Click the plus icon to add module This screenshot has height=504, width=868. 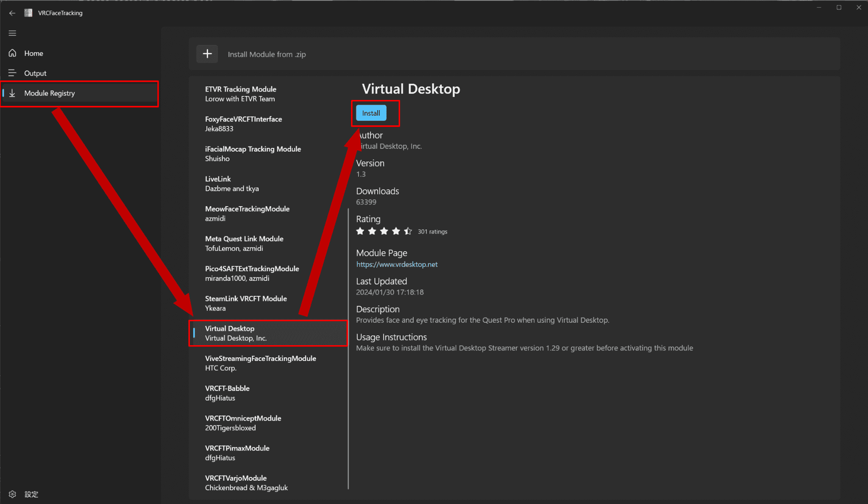pos(207,54)
